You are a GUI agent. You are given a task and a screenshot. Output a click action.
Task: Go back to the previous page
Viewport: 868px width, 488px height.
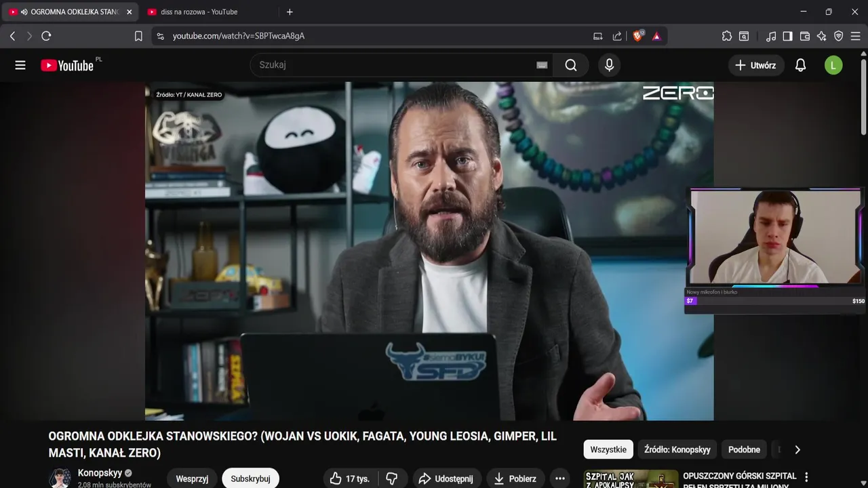pos(12,36)
